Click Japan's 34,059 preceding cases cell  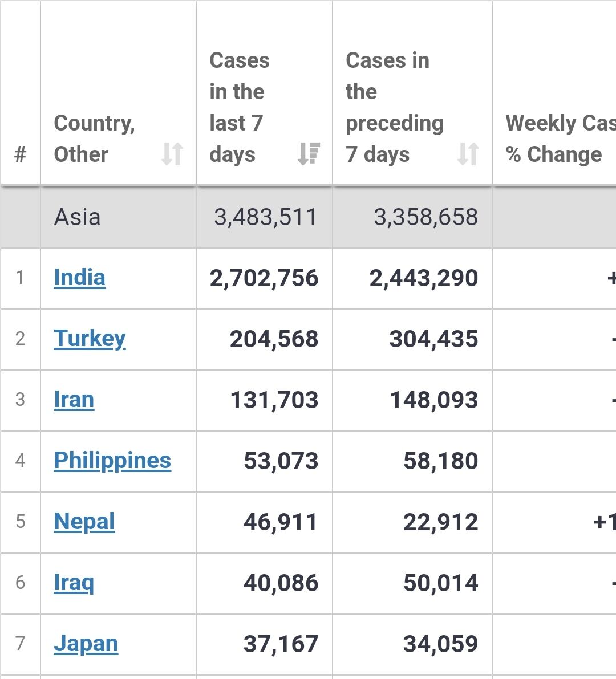(440, 644)
